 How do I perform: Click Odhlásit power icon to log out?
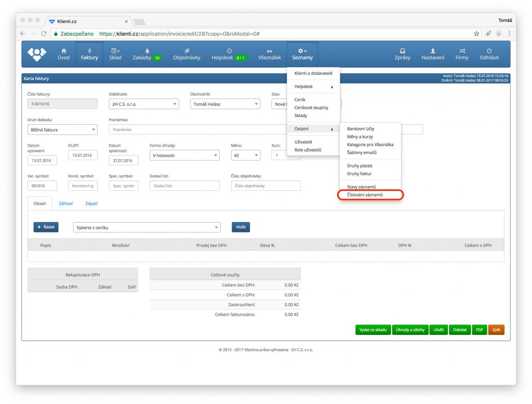coord(489,54)
